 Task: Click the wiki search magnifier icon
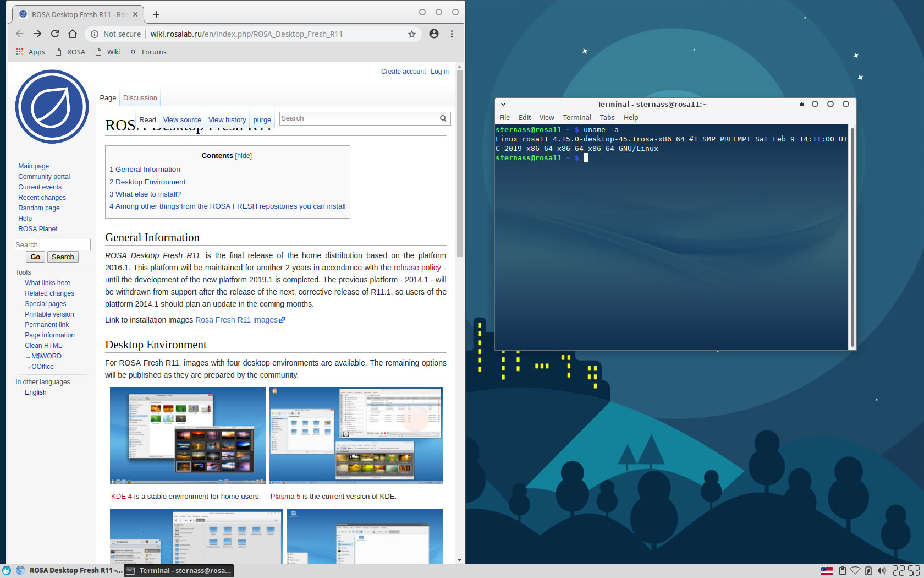(x=443, y=118)
